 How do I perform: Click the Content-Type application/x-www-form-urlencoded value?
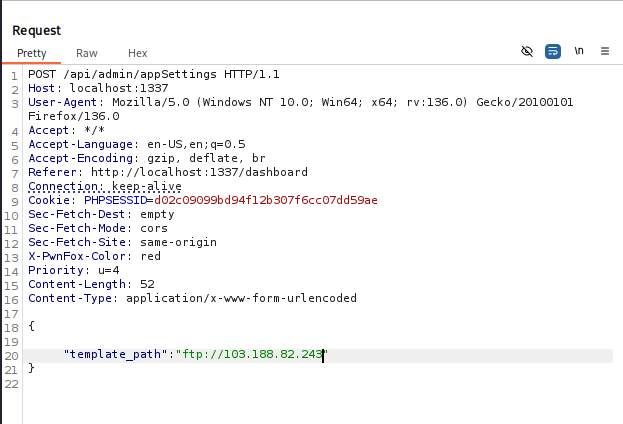pyautogui.click(x=241, y=298)
